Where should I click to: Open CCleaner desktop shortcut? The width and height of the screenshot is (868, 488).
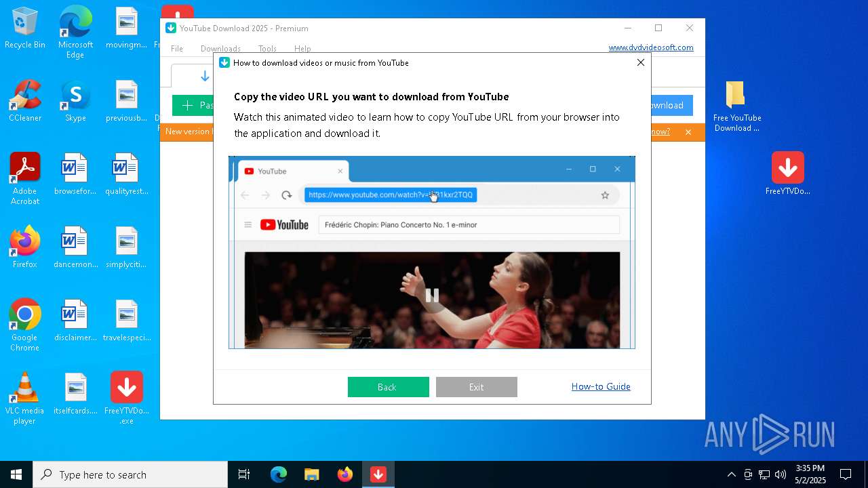(25, 102)
